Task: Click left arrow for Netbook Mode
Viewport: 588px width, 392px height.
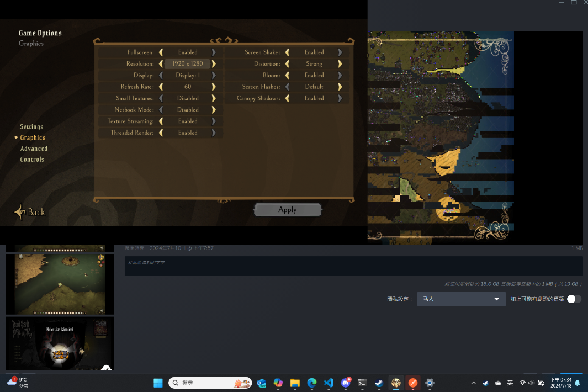Action: click(x=161, y=109)
